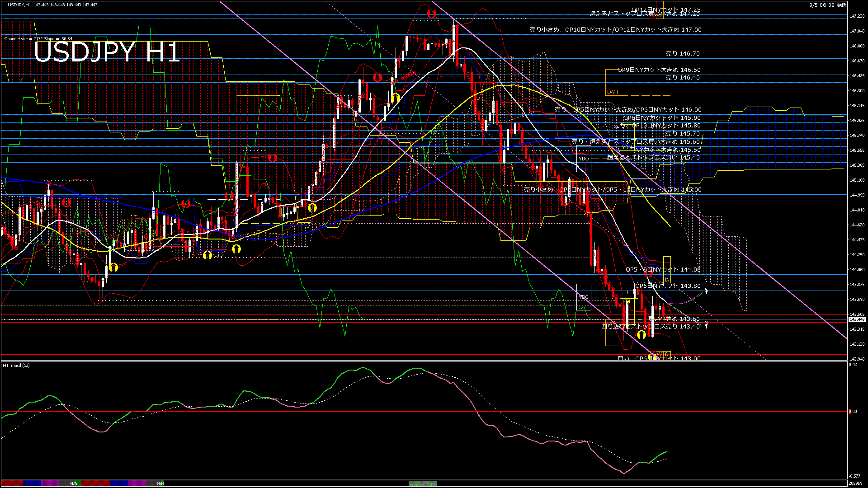Toggle the macd ON button
This screenshot has width=868, height=488.
click(x=423, y=483)
